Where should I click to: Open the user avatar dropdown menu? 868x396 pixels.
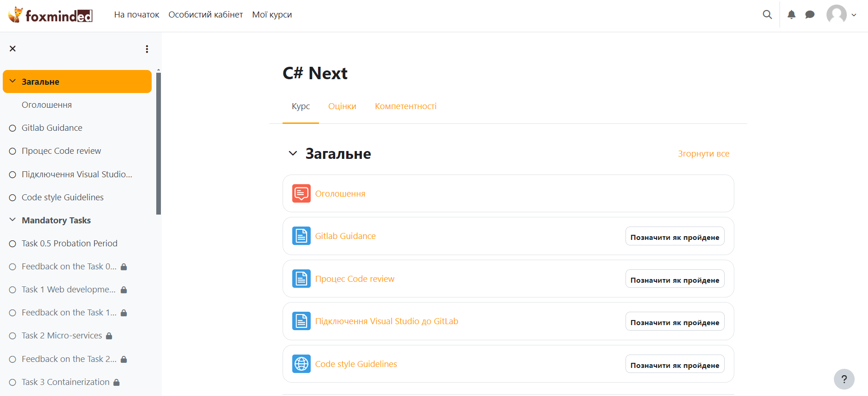coord(841,15)
